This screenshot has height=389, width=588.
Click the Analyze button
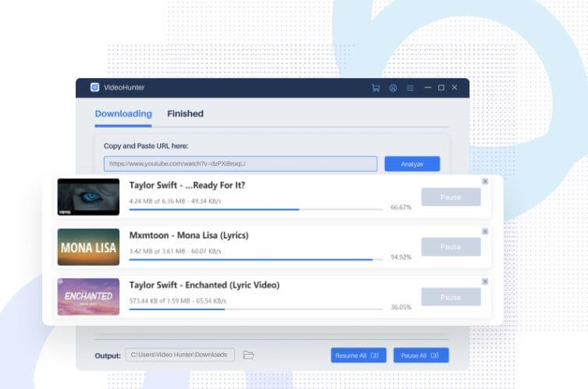tap(412, 164)
